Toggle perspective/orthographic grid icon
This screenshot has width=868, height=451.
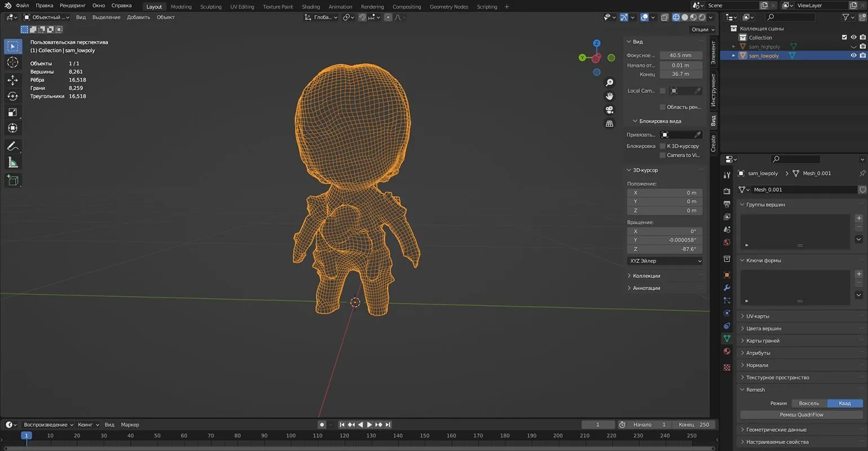pyautogui.click(x=609, y=123)
